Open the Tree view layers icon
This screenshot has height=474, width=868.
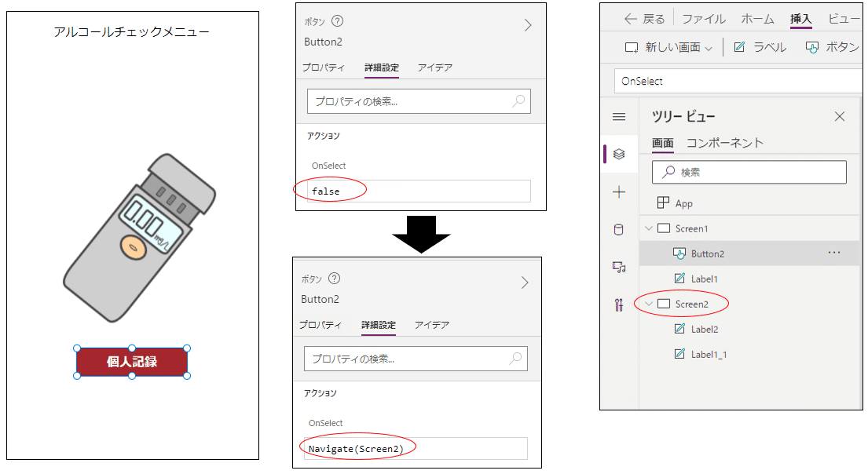click(x=619, y=154)
